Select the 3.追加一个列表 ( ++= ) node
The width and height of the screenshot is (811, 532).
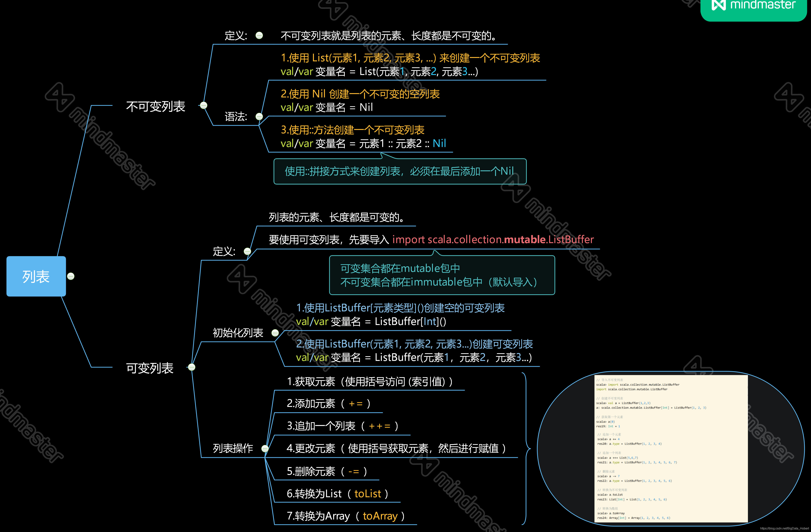coord(343,426)
